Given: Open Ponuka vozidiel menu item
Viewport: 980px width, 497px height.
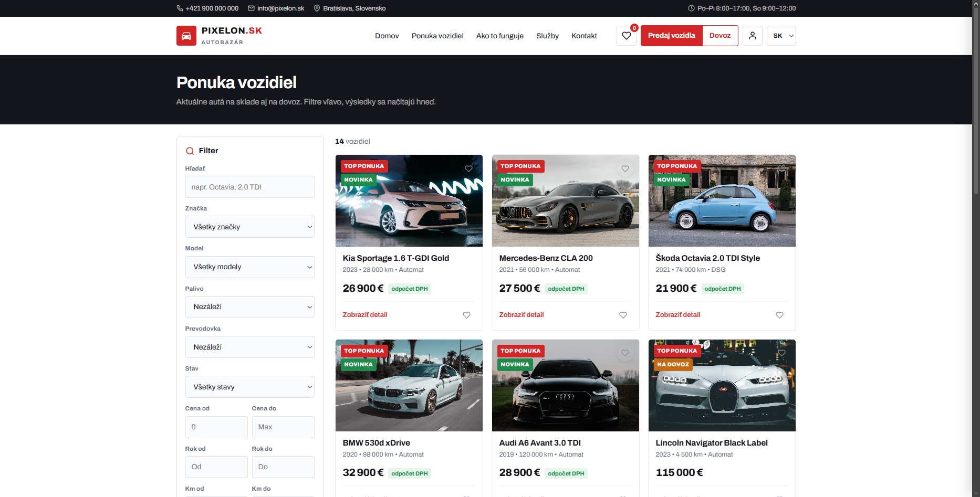Looking at the screenshot, I should pos(437,36).
